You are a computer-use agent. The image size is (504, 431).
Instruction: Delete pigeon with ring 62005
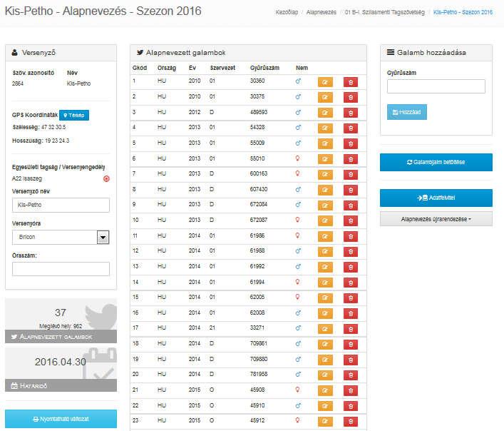pos(350,298)
